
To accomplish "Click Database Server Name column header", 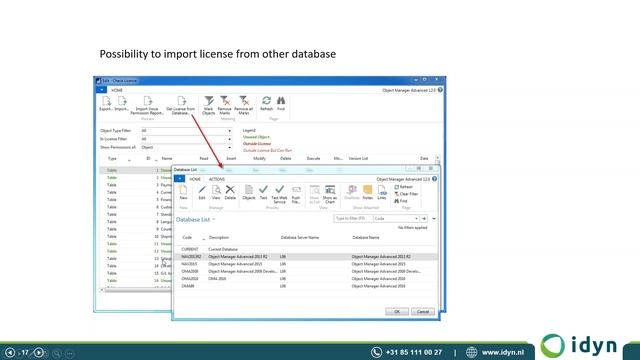I will click(x=300, y=237).
